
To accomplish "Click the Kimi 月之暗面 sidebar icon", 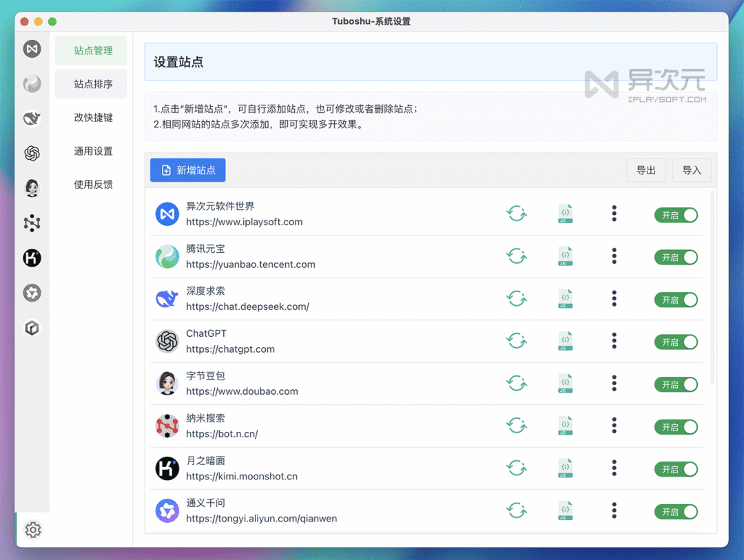I will [x=32, y=258].
